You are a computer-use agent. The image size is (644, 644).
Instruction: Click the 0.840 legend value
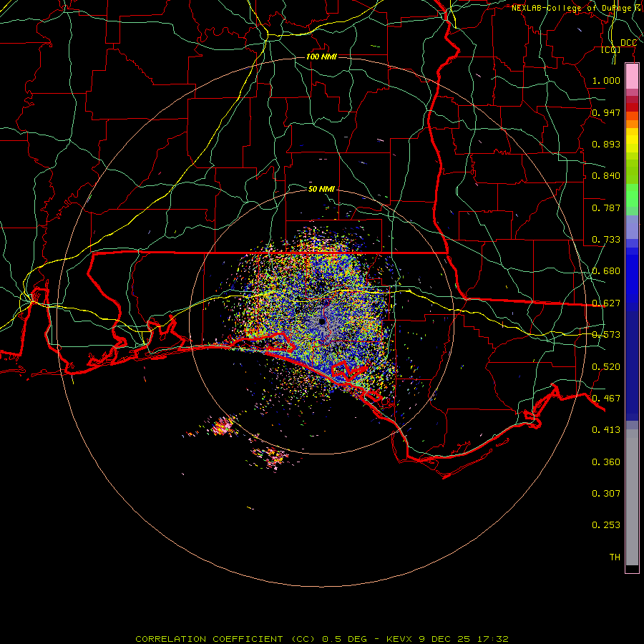606,176
